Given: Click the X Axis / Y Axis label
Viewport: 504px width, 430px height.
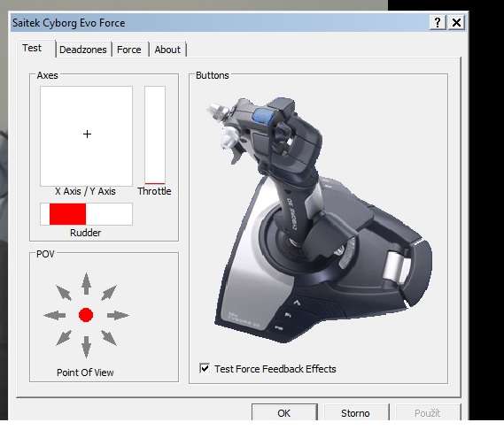Looking at the screenshot, I should [85, 191].
